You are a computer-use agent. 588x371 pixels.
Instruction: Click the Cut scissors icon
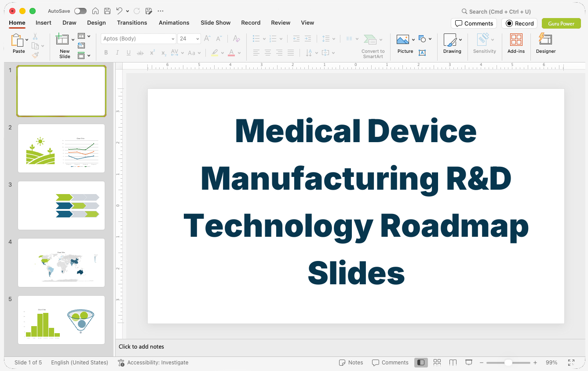tap(35, 37)
